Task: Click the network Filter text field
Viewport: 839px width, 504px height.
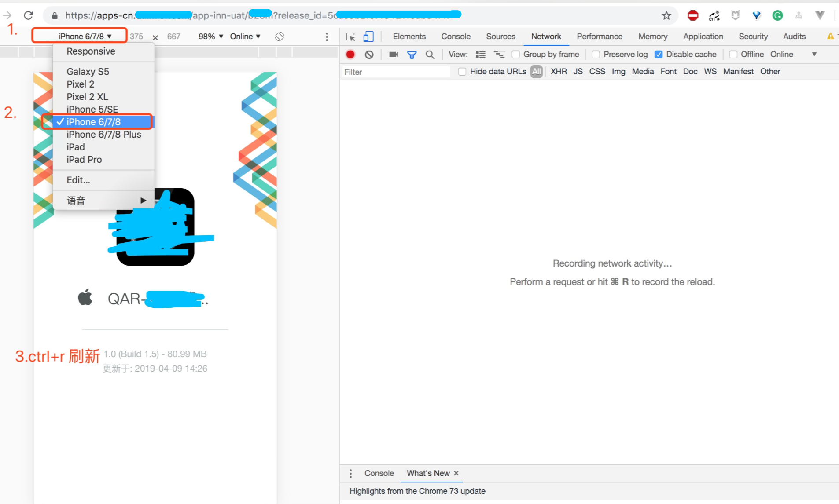Action: pos(395,72)
